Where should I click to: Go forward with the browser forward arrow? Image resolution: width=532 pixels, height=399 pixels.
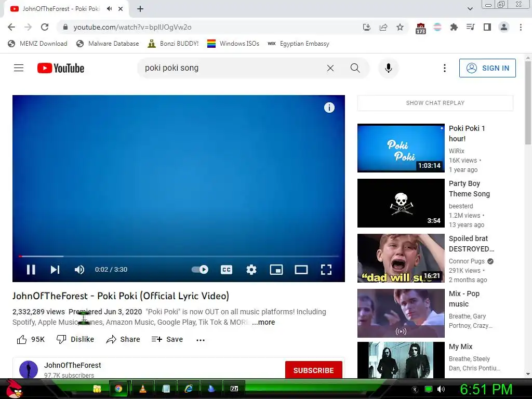point(28,27)
